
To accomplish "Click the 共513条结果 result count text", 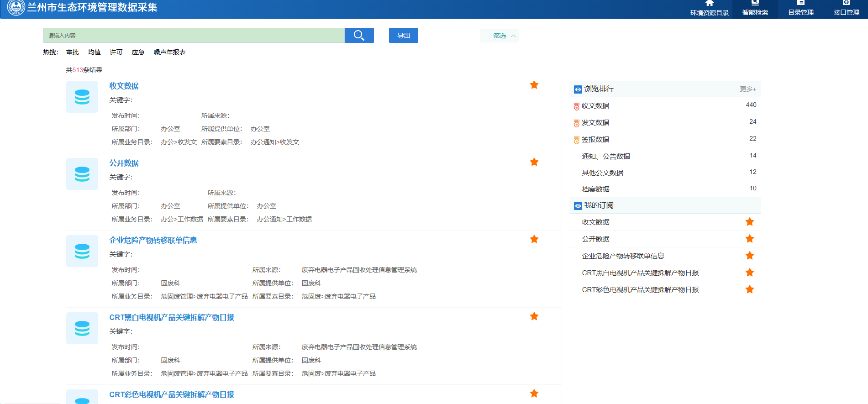I will click(x=84, y=70).
